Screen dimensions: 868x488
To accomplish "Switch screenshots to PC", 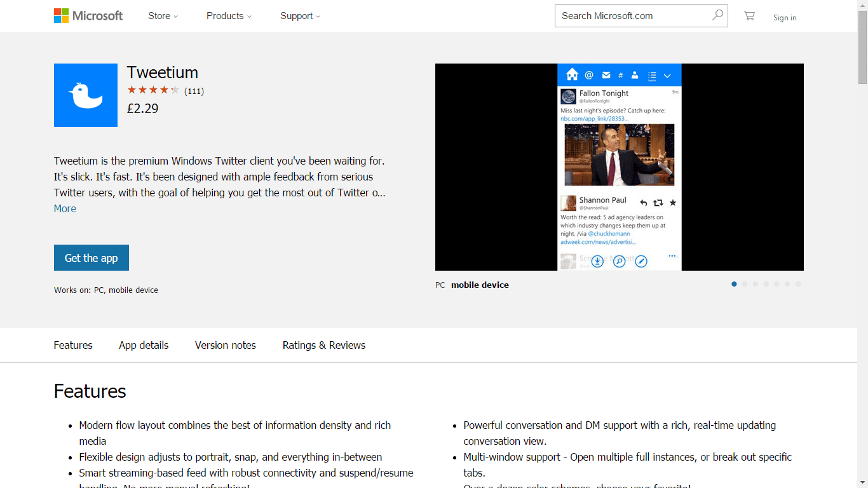I will 440,285.
